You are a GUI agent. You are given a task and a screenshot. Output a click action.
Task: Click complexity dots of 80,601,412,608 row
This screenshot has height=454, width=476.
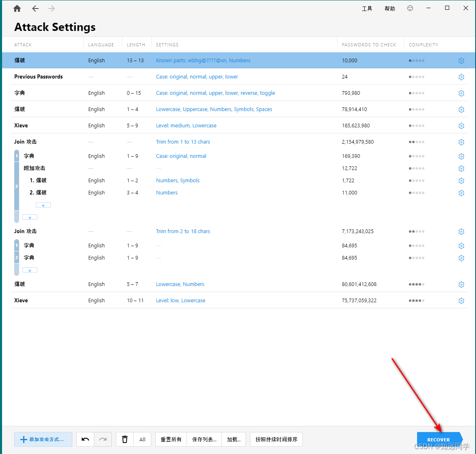[x=417, y=284]
